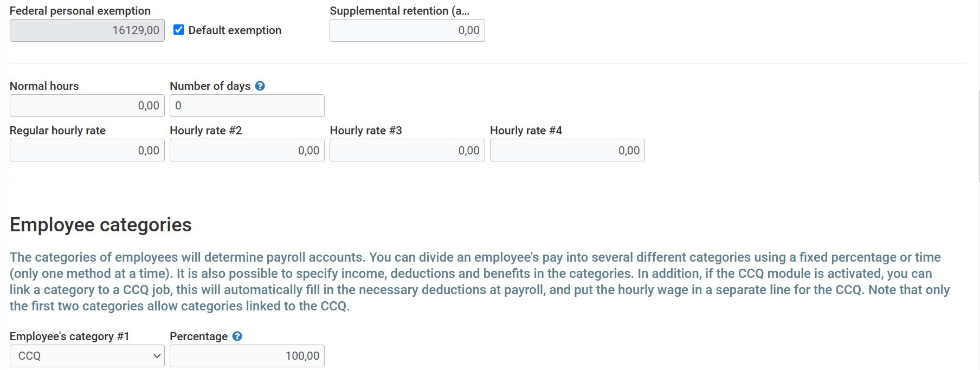Toggle the Default exemption checkbox
Screen dimensions: 980x370
click(x=179, y=30)
